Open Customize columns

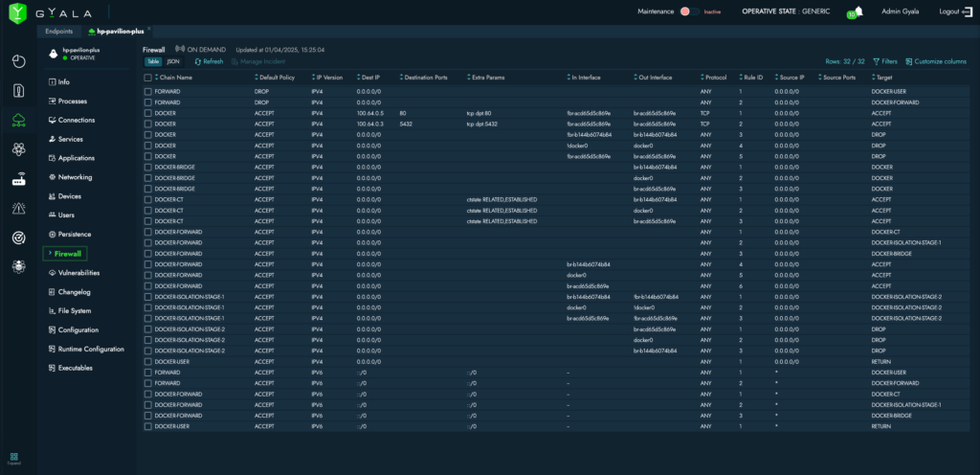click(x=935, y=60)
